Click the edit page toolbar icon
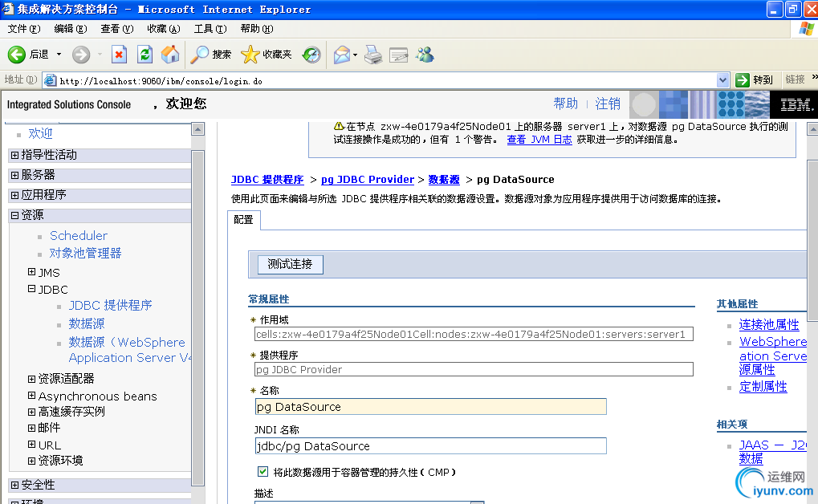 (399, 55)
